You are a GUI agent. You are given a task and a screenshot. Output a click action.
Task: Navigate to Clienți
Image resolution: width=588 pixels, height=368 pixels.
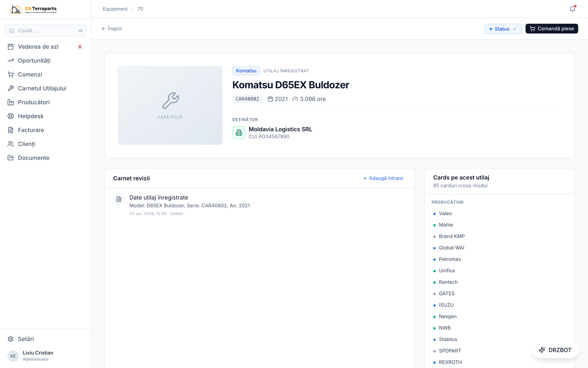click(x=46, y=144)
